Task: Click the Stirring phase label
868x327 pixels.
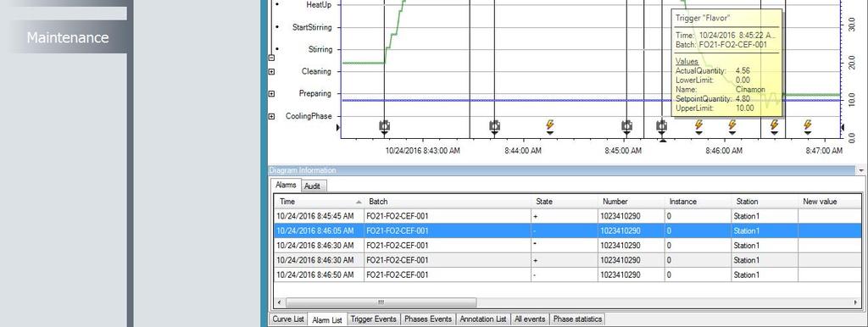Action: click(320, 49)
